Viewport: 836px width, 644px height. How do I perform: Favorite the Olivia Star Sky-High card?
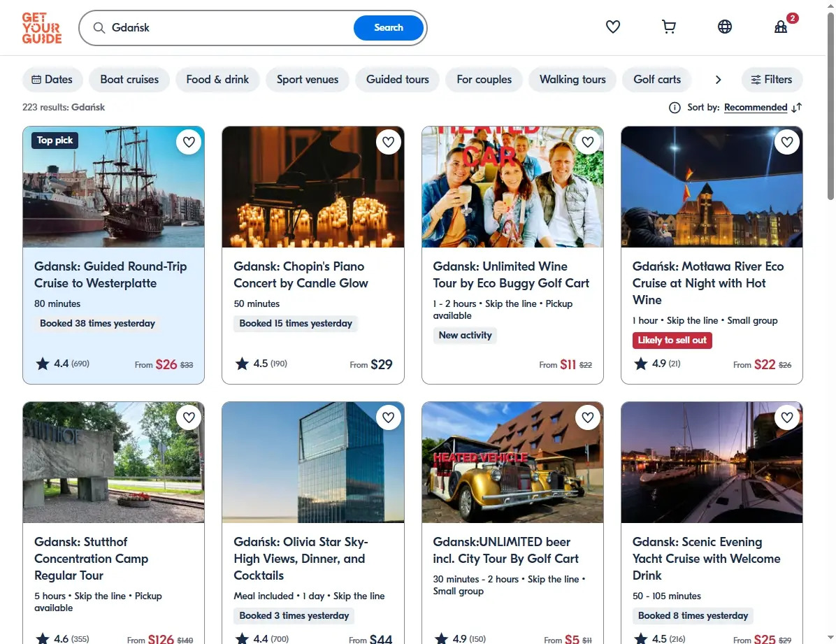388,417
